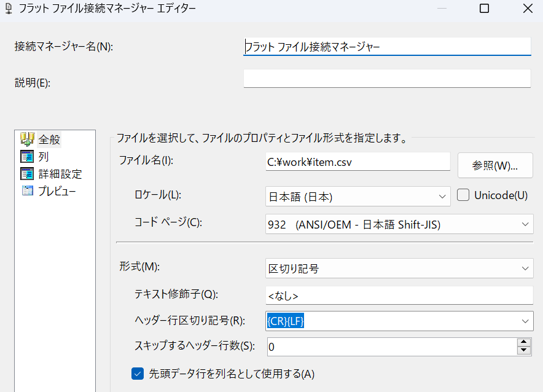Image resolution: width=543 pixels, height=392 pixels.
Task: Switch to the プレビュー page
Action: coord(57,191)
